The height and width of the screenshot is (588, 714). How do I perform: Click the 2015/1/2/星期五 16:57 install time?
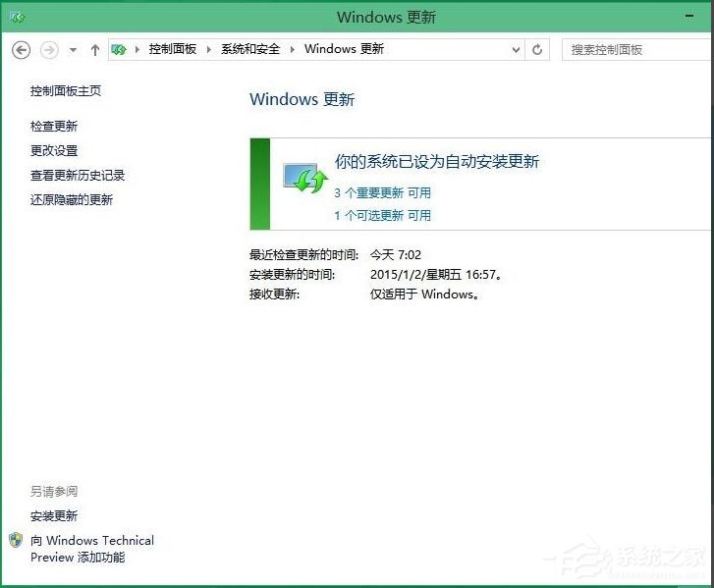click(x=436, y=275)
